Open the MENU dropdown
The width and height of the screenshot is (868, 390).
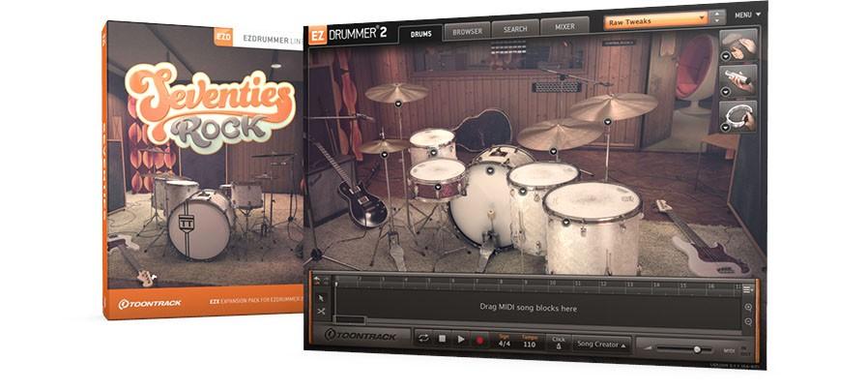coord(748,15)
